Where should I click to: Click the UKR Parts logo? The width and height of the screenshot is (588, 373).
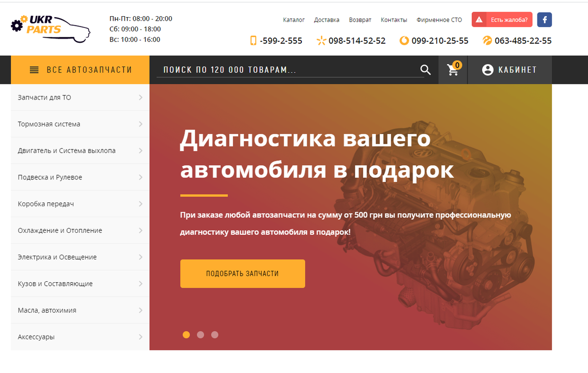50,29
